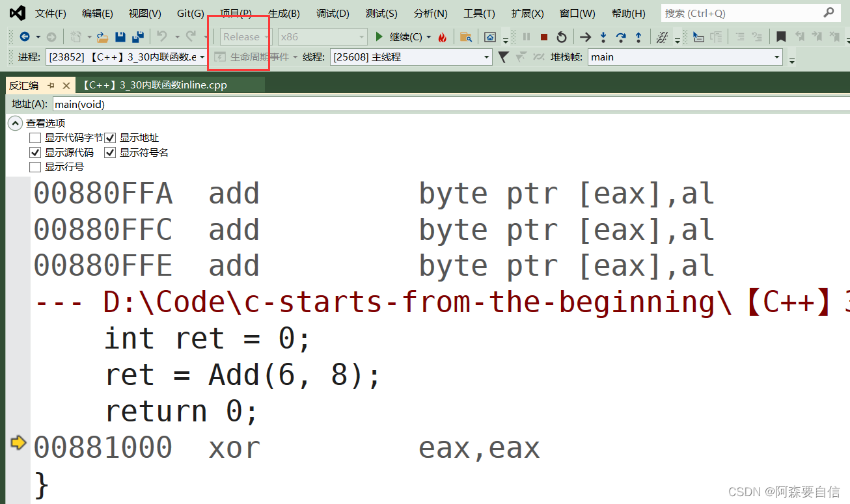Screen dimensions: 850x504
Task: Close the 反汇编 tab using its X
Action: pyautogui.click(x=66, y=85)
